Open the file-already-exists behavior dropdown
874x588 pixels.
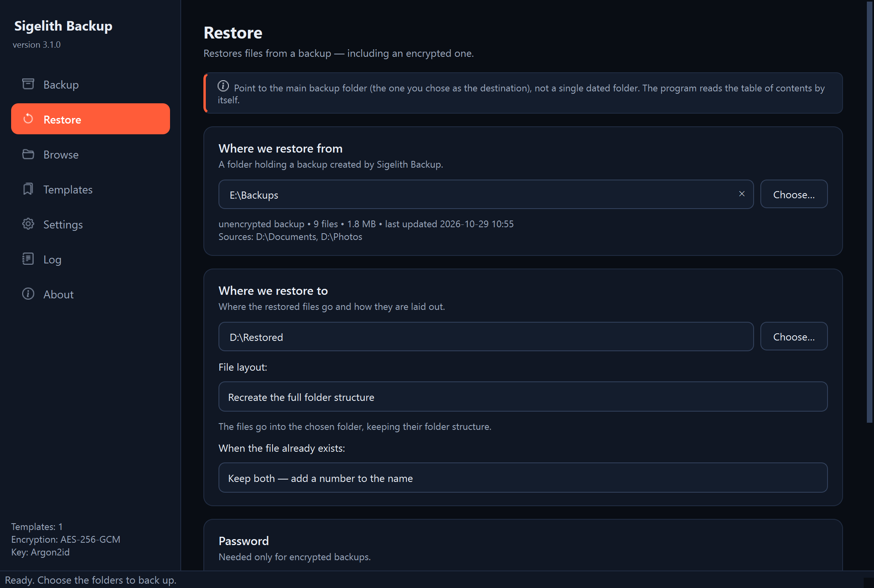coord(523,478)
